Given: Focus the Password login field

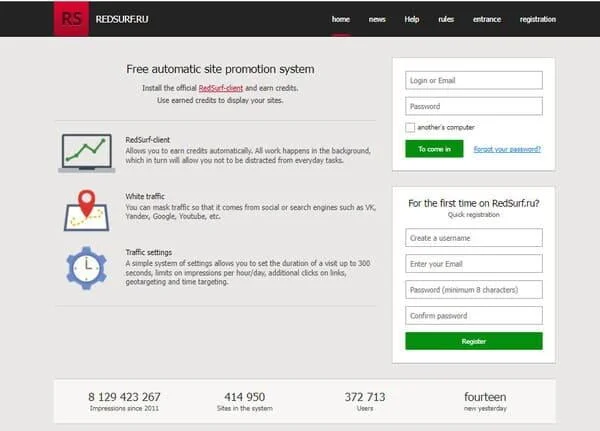Looking at the screenshot, I should (x=474, y=106).
